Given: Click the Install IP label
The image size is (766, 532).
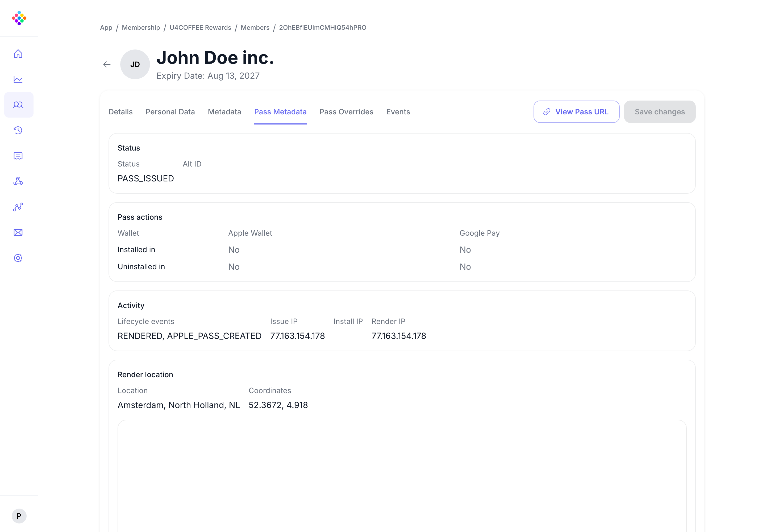Looking at the screenshot, I should 348,321.
